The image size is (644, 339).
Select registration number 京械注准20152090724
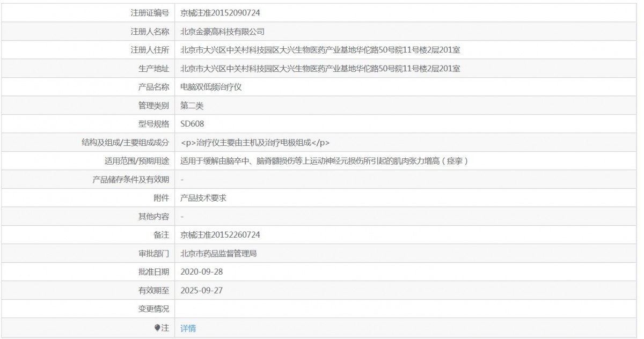point(221,12)
